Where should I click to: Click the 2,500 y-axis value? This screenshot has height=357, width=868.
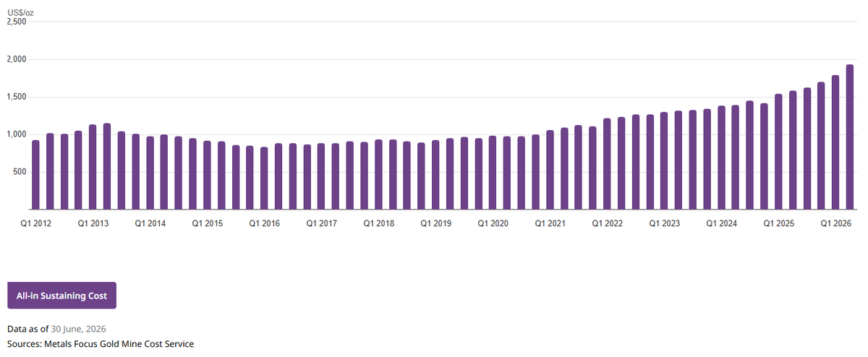click(x=17, y=22)
